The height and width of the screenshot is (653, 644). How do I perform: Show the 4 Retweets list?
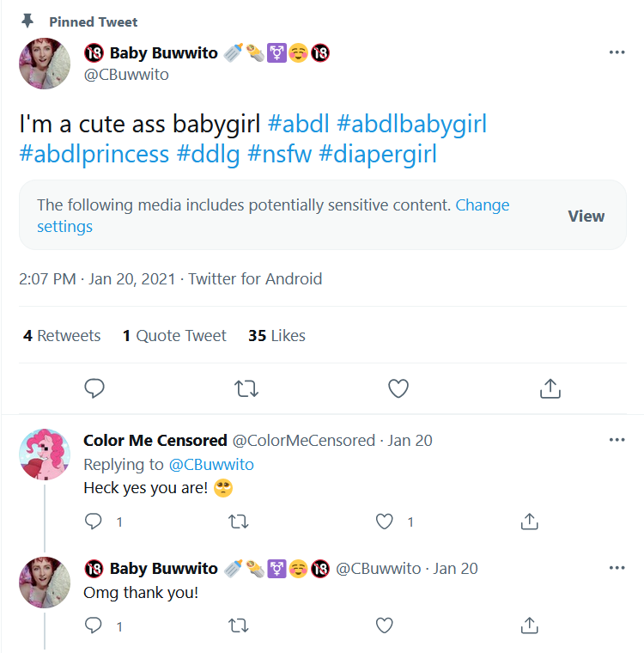coord(62,336)
